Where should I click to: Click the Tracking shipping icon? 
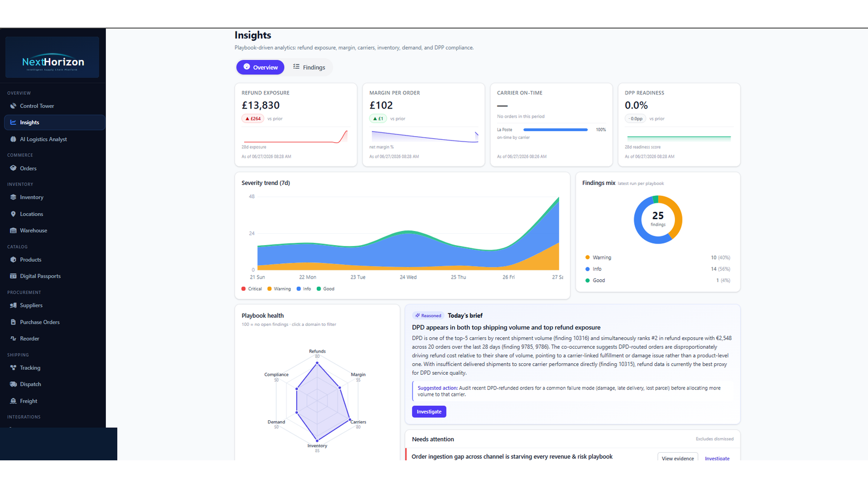coord(13,368)
